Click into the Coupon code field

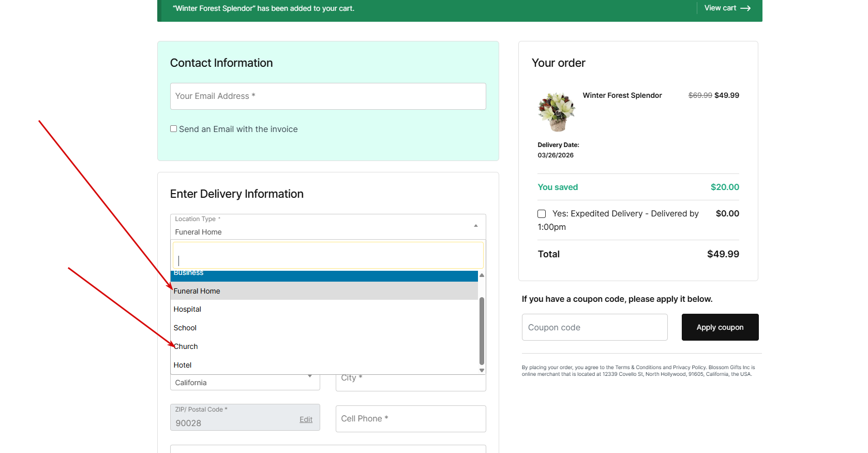click(x=594, y=327)
